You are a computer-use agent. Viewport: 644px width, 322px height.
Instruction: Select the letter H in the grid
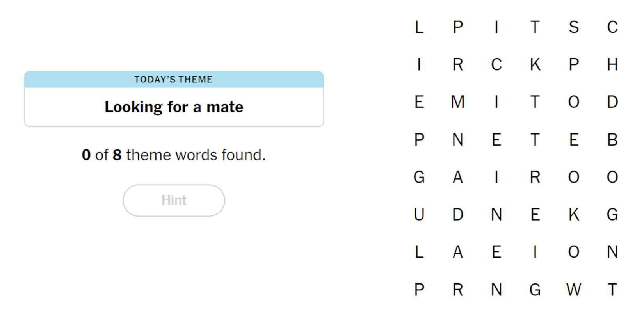[x=612, y=64]
